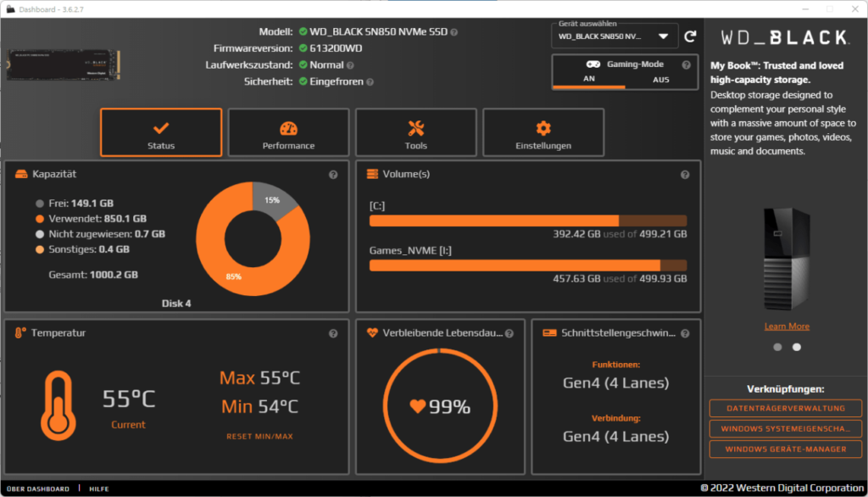The image size is (868, 497).
Task: Click the Frei: 149.1 GB legend entry
Action: (x=75, y=204)
